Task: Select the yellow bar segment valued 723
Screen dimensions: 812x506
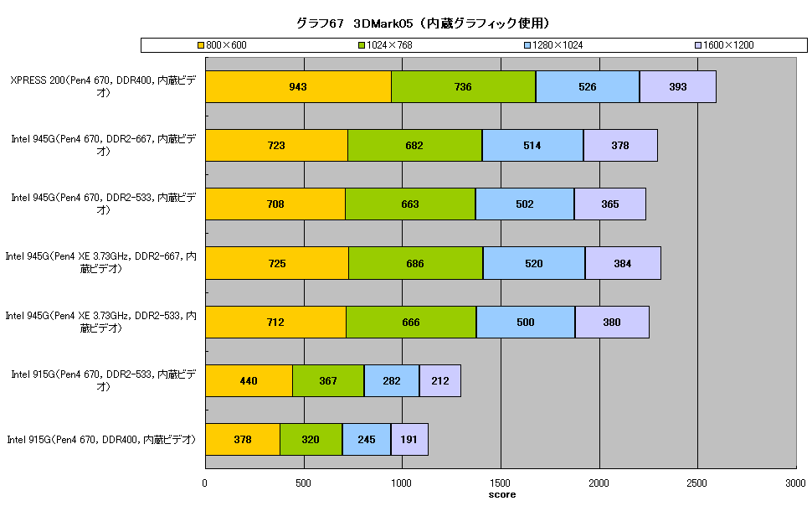Action: click(276, 145)
